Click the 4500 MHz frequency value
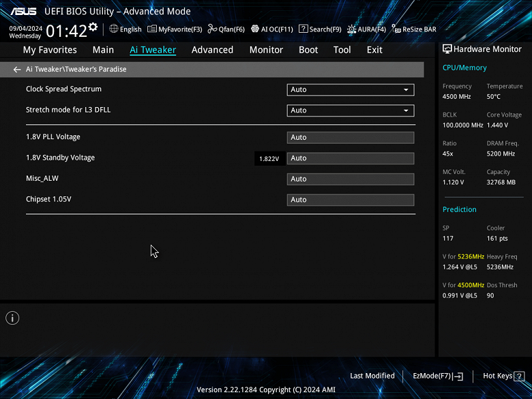 click(457, 97)
